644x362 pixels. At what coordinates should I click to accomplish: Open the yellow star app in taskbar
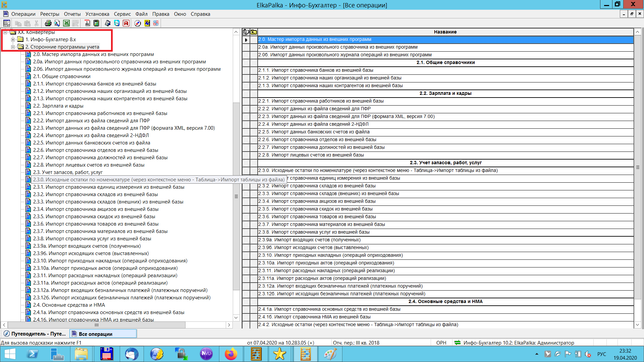coord(279,354)
